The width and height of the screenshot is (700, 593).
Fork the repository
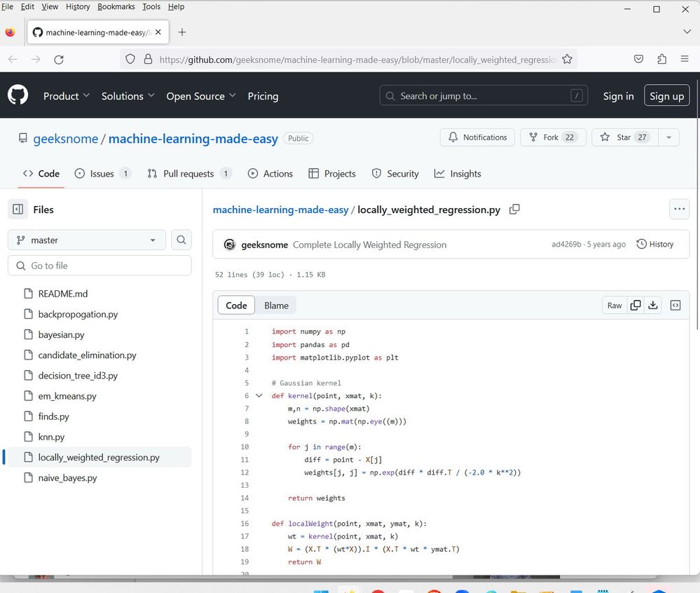[553, 137]
